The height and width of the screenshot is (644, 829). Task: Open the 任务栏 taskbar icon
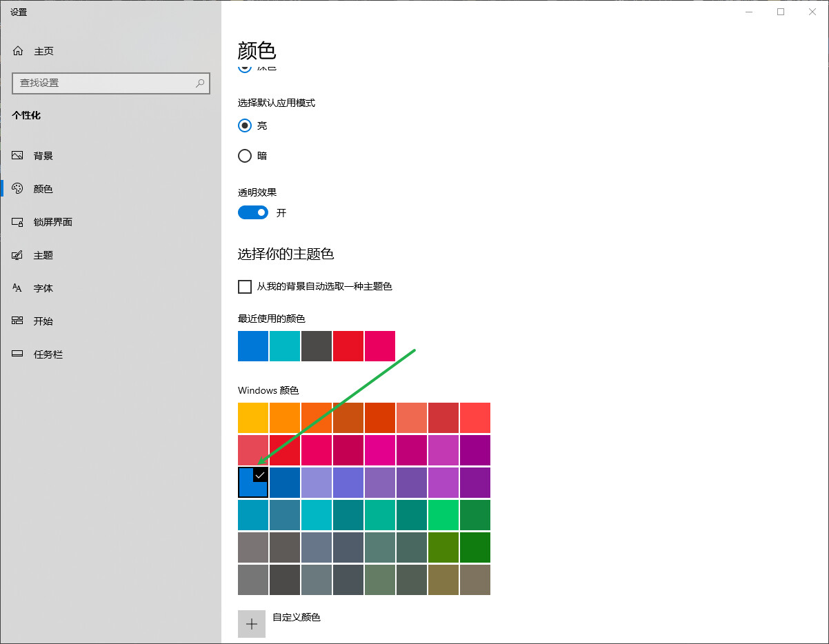(18, 354)
